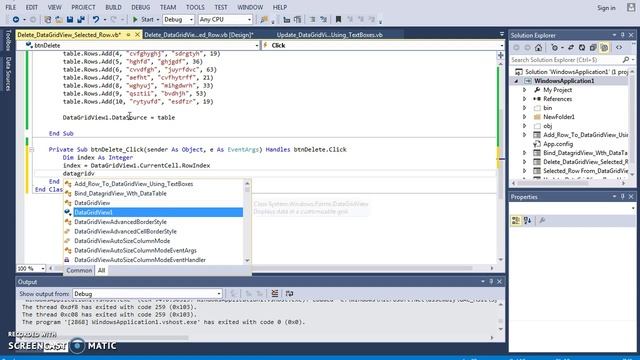Toggle Word Wrap in the Output toolbar
The height and width of the screenshot is (360, 640).
click(289, 293)
